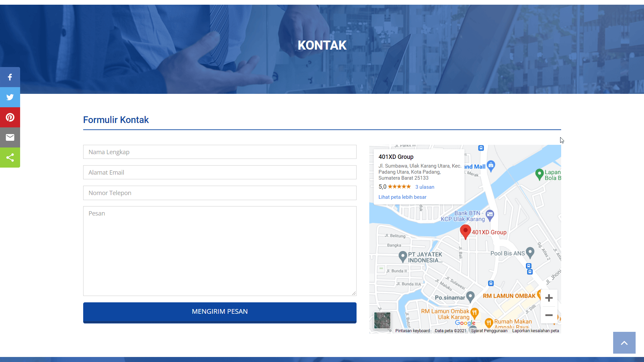
Task: Select the 401XD Group map marker
Action: coord(466,232)
